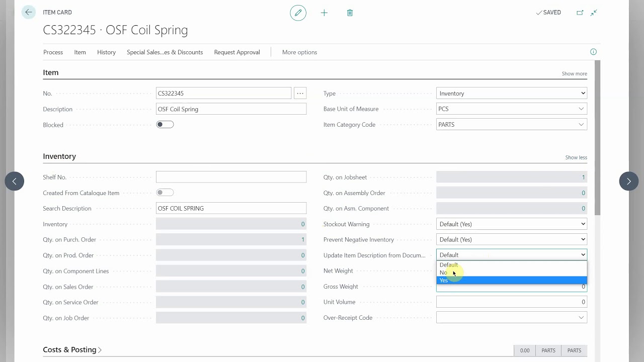
Task: Click the 0.00 summary value
Action: (x=525, y=350)
